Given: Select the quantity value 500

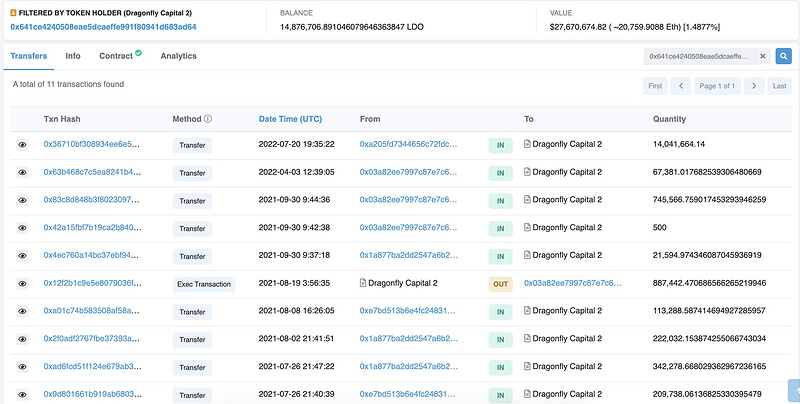Looking at the screenshot, I should click(660, 228).
